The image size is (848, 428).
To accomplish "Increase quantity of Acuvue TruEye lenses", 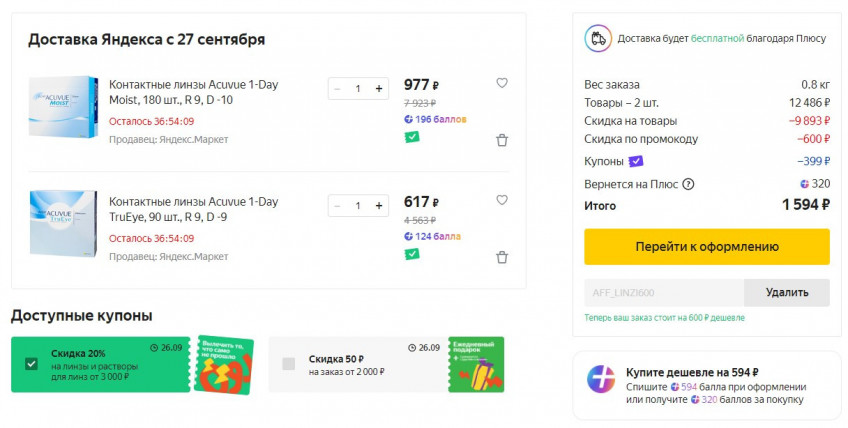I will coord(379,205).
